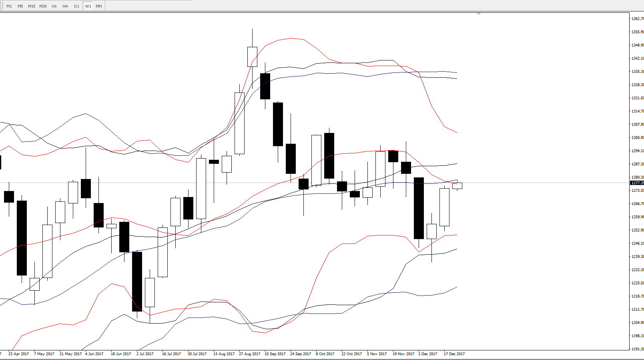Select the H4 timeframe

(x=65, y=6)
